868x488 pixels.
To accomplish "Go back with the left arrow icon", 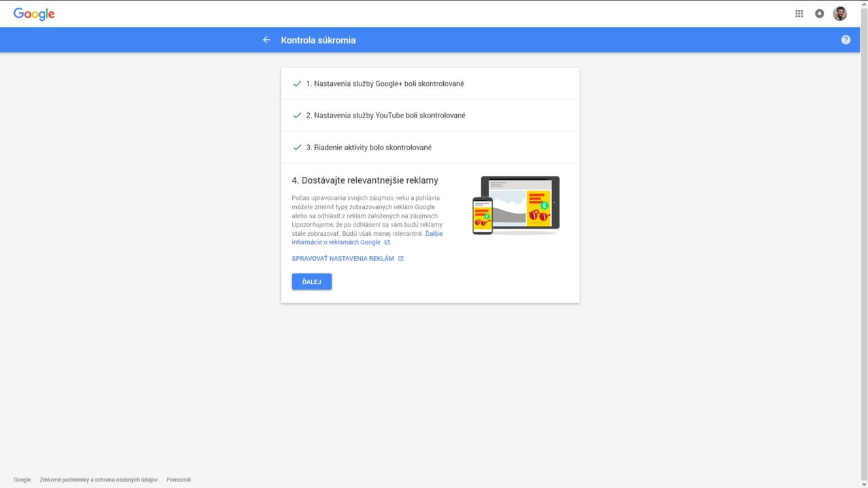I will point(267,40).
